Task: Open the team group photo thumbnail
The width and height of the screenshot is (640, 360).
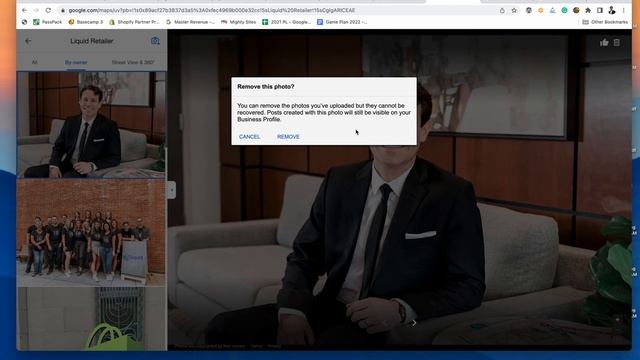Action: (x=91, y=233)
